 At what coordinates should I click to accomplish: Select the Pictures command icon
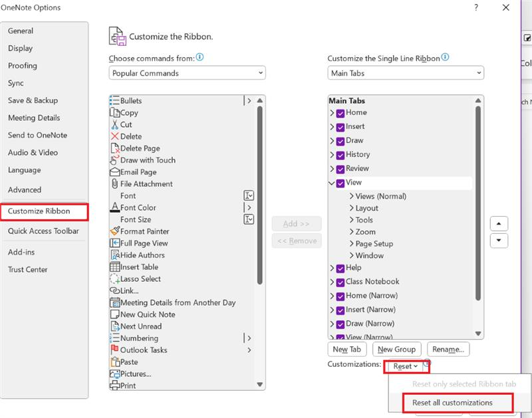[x=114, y=374]
